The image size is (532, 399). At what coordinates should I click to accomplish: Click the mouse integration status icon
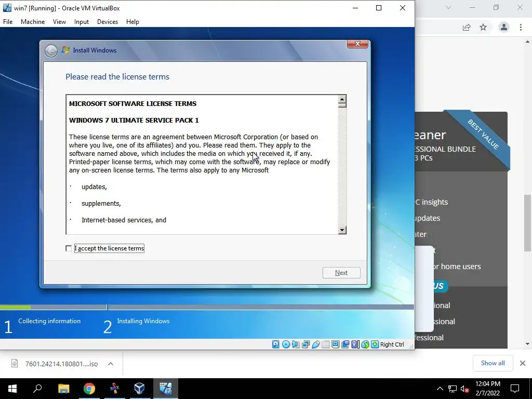pyautogui.click(x=365, y=344)
